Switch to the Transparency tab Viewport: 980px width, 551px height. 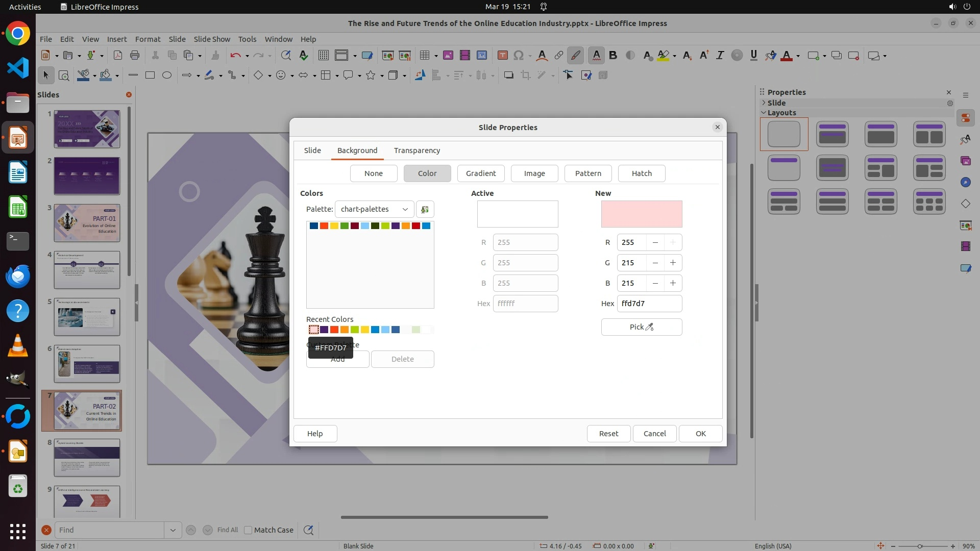click(x=416, y=151)
